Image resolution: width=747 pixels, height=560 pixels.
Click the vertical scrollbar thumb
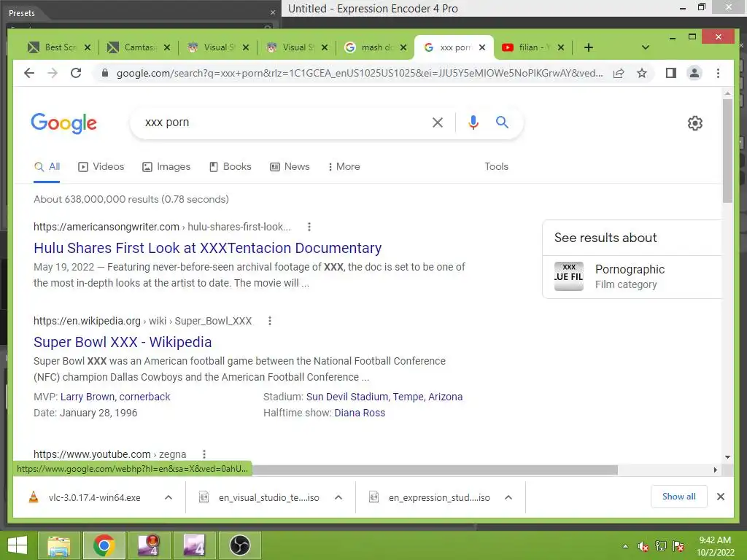tap(727, 150)
